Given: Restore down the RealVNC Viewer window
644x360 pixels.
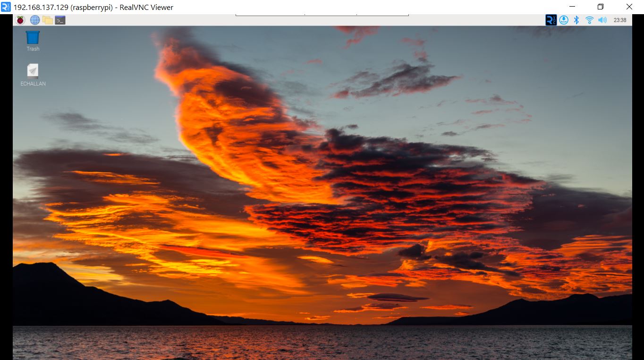Looking at the screenshot, I should click(601, 7).
